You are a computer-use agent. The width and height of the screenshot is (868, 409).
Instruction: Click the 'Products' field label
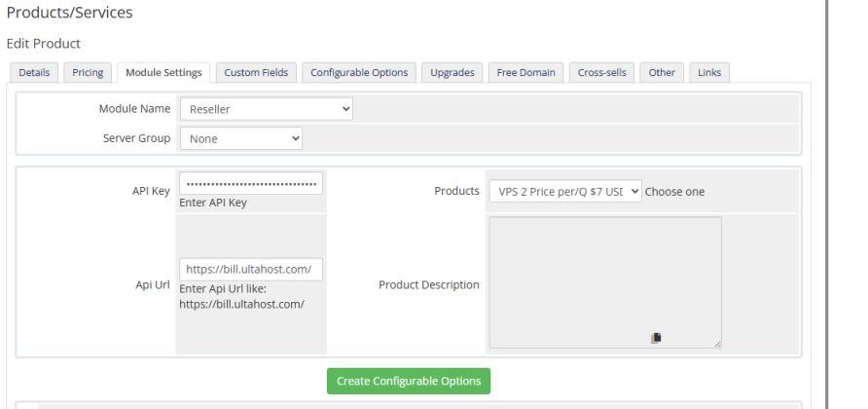(x=456, y=191)
